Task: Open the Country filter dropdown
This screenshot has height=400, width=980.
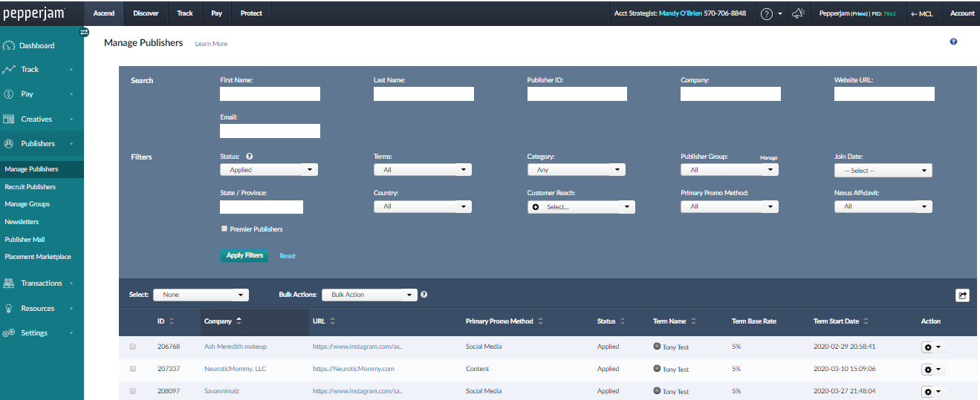Action: point(423,207)
